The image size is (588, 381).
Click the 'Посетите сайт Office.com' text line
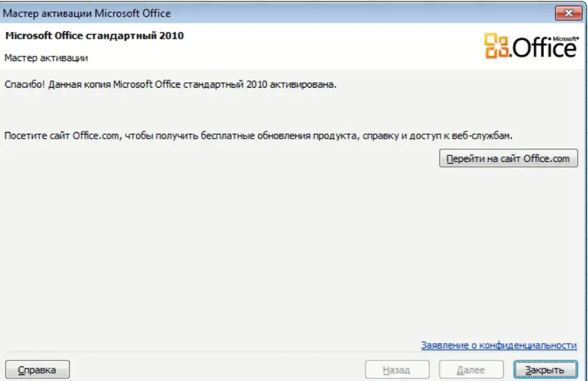258,135
